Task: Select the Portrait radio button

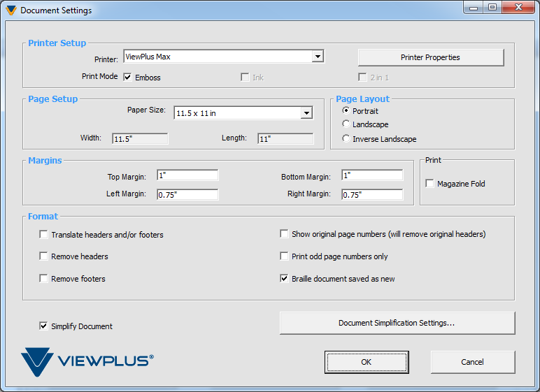Action: (x=346, y=111)
